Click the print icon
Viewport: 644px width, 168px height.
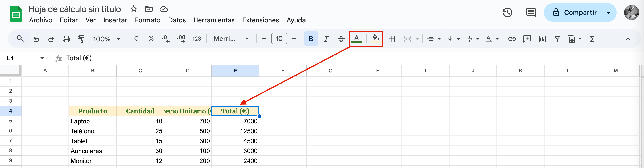tap(66, 39)
